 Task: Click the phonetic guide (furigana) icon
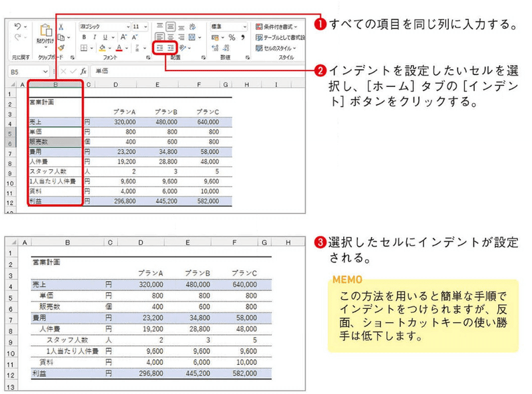137,48
